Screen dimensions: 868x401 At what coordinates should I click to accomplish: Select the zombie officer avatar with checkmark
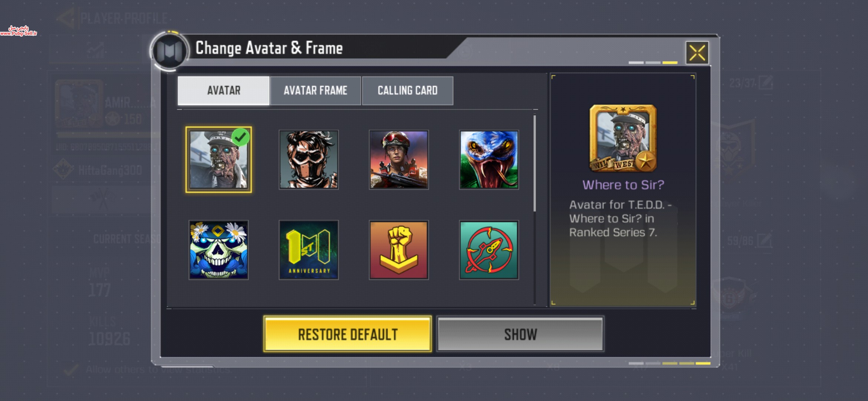click(x=218, y=160)
